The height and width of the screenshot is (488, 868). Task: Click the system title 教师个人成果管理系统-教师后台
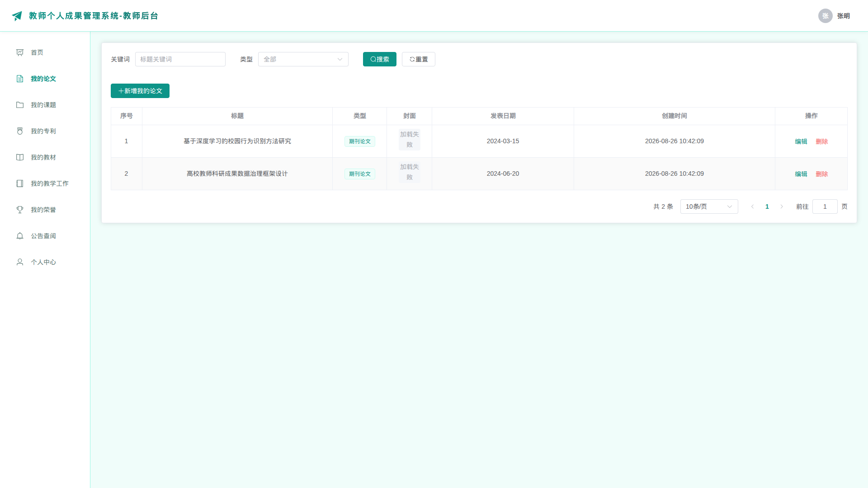94,16
